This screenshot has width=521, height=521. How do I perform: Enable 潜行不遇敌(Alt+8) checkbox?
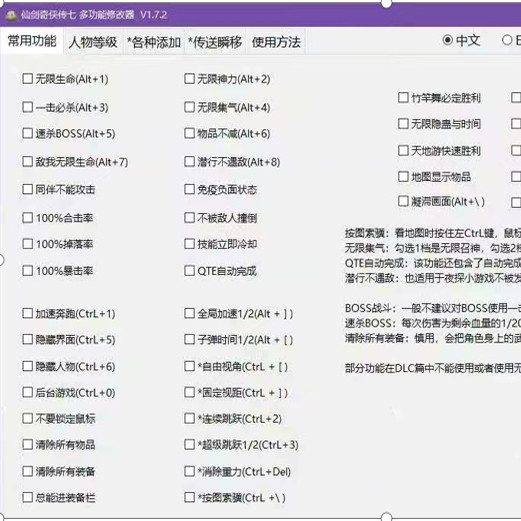click(x=189, y=162)
